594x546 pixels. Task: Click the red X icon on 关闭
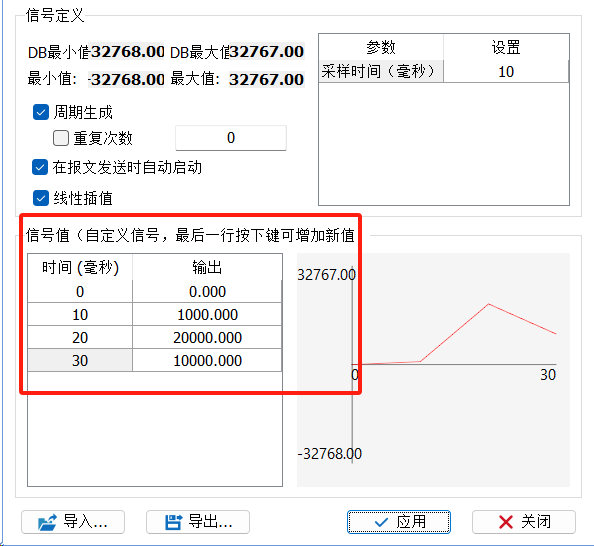tap(506, 522)
